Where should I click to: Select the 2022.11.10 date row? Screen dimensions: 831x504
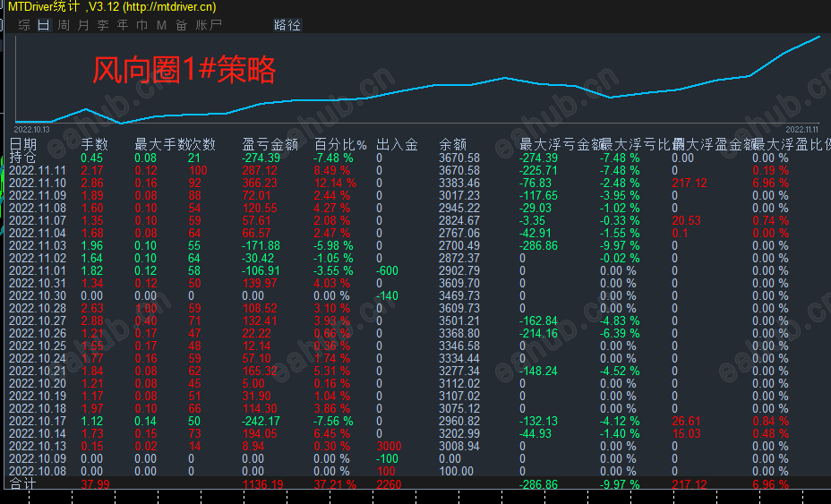pyautogui.click(x=38, y=184)
